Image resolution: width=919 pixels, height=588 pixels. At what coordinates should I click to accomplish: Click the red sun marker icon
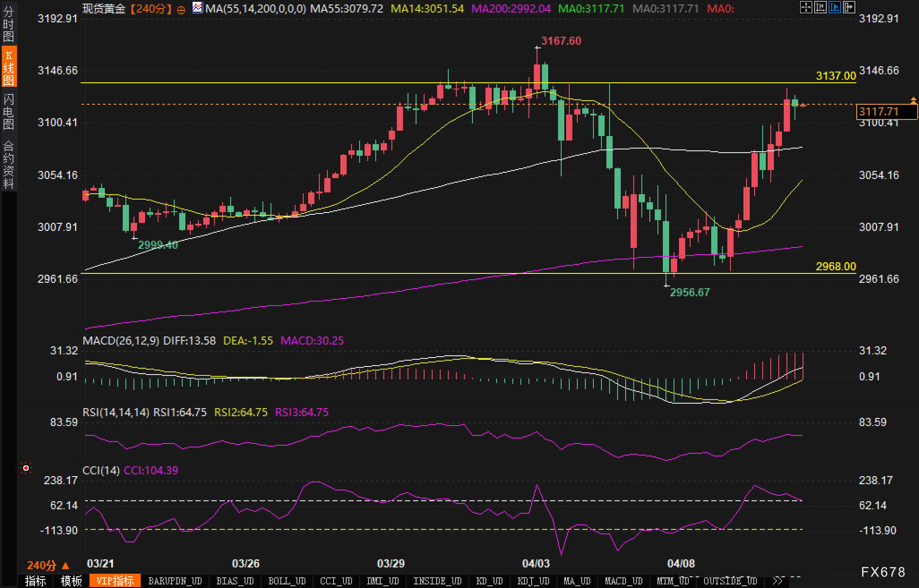tap(26, 468)
